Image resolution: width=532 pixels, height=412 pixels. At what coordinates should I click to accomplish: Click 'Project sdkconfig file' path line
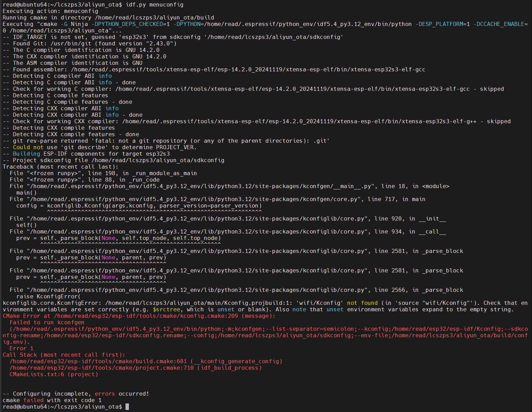pyautogui.click(x=114, y=160)
